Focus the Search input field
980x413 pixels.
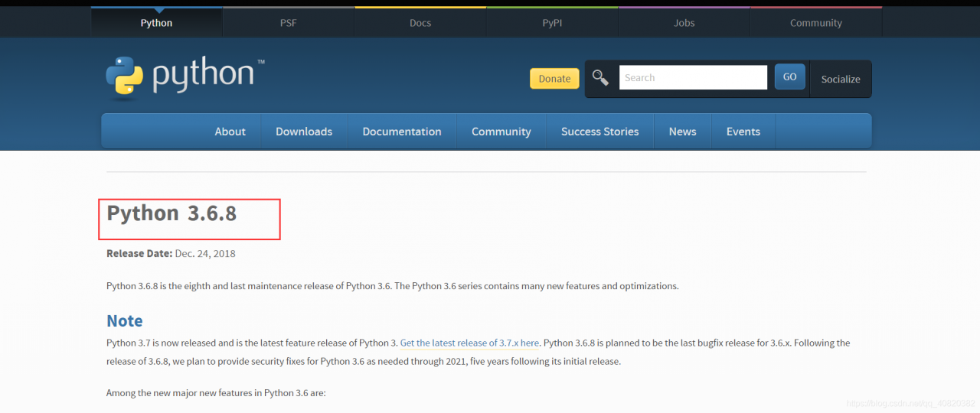click(x=693, y=77)
